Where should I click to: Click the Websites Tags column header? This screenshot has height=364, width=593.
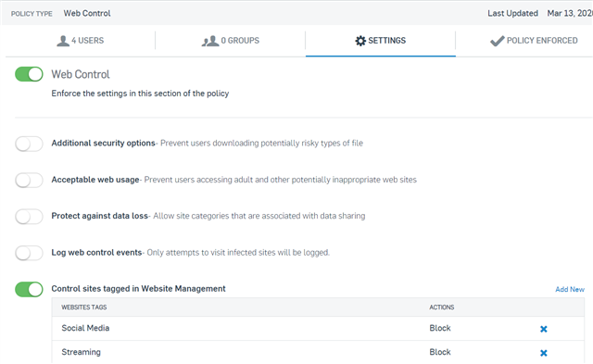pos(84,308)
